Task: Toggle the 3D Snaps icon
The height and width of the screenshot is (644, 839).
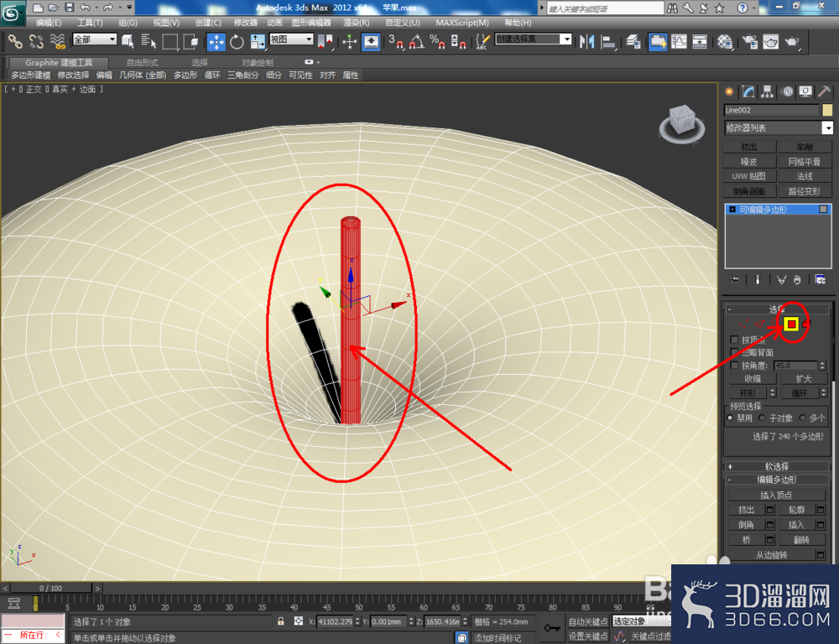Action: 396,41
